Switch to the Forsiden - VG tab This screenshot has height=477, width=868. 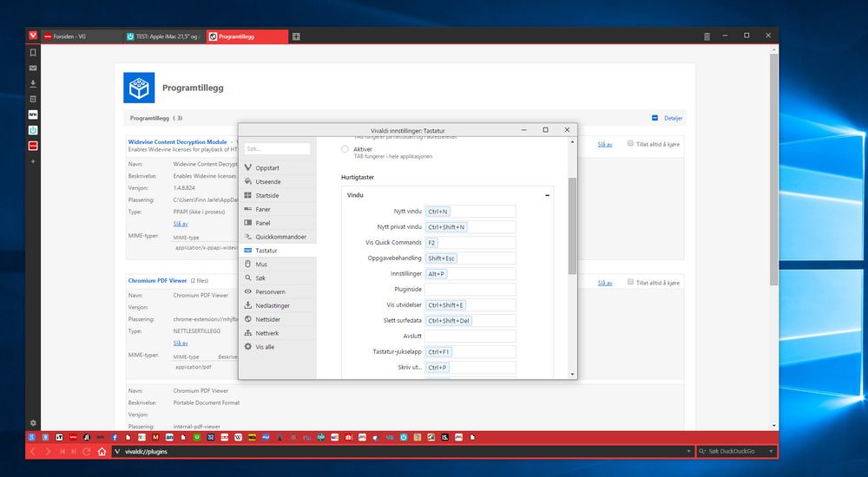(x=82, y=36)
